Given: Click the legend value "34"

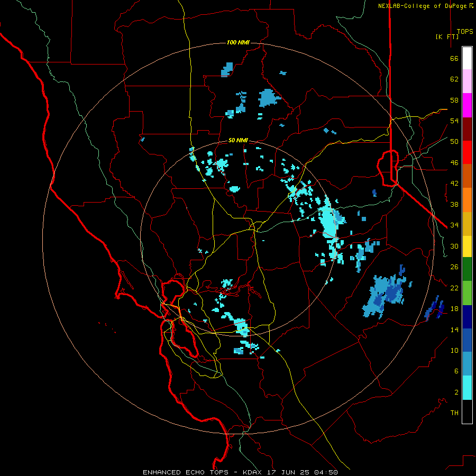Looking at the screenshot, I should click(x=454, y=225).
